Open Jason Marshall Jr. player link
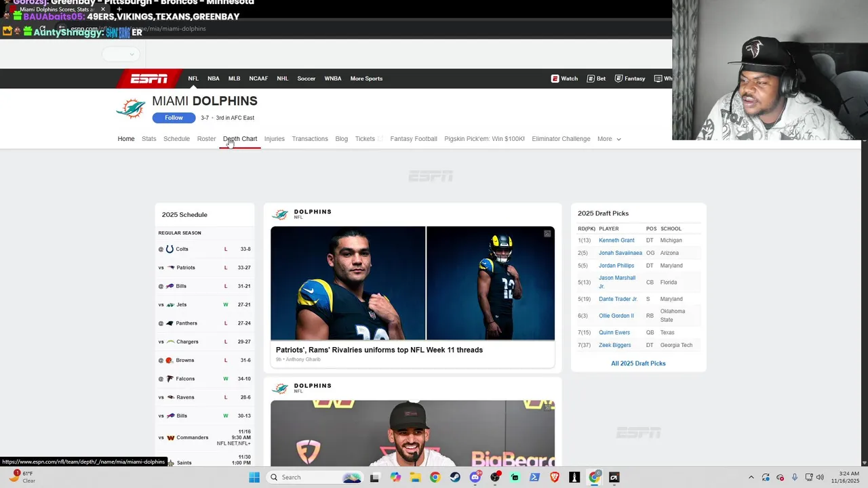 (617, 282)
